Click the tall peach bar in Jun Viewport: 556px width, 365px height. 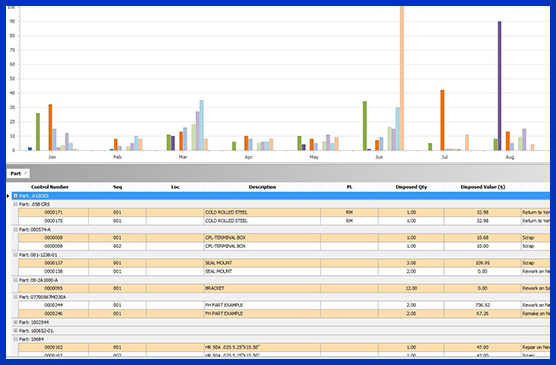402,78
